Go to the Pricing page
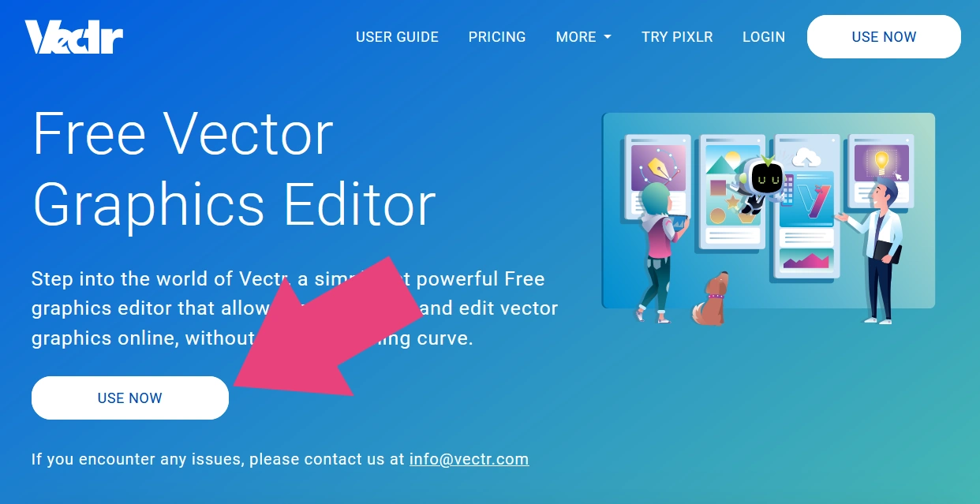 (x=497, y=37)
